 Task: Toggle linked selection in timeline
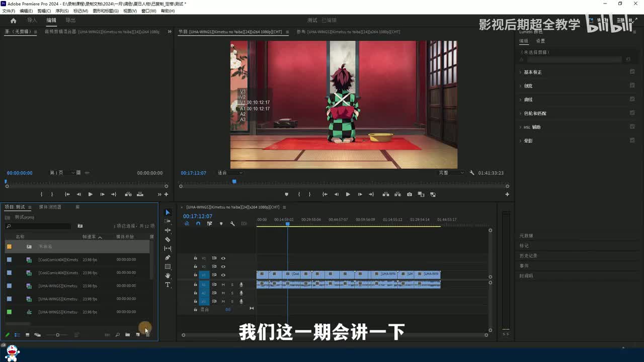point(209,224)
